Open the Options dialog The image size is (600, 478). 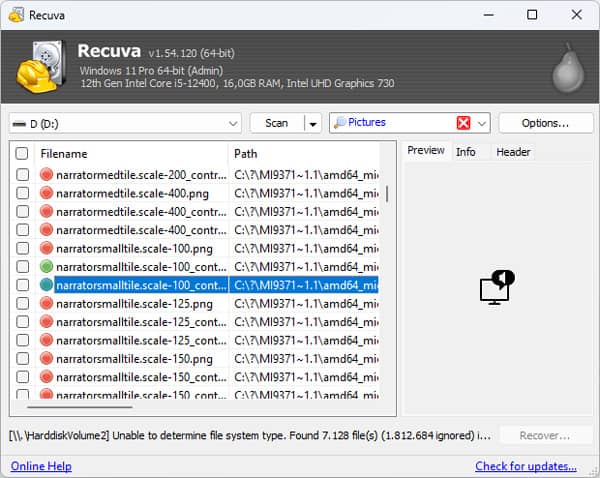pyautogui.click(x=544, y=123)
